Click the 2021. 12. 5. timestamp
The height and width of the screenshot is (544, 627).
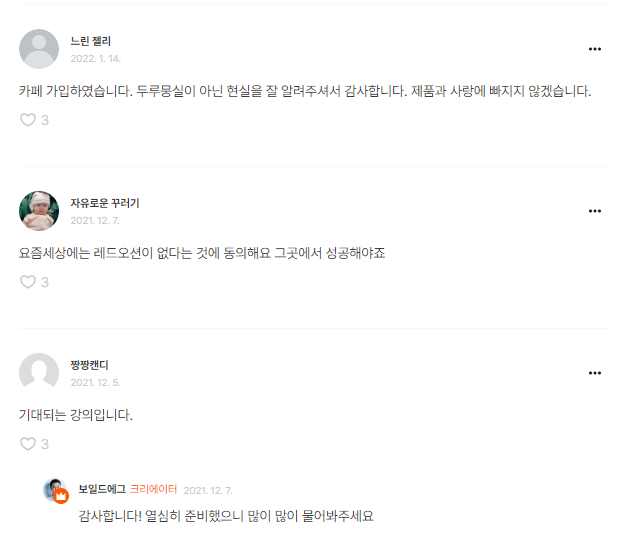[x=95, y=383]
